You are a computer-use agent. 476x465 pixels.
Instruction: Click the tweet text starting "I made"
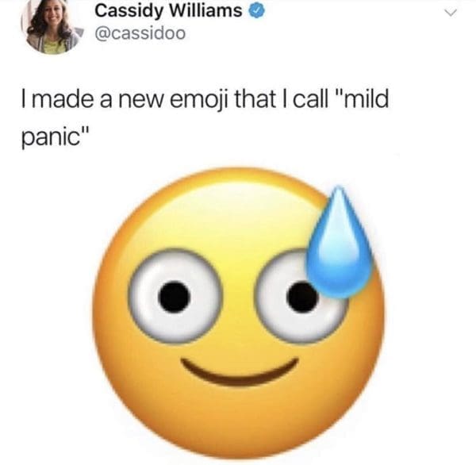pyautogui.click(x=205, y=117)
